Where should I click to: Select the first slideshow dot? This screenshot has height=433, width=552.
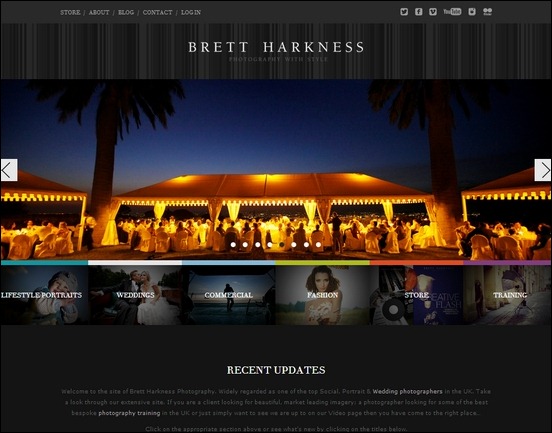pos(233,244)
